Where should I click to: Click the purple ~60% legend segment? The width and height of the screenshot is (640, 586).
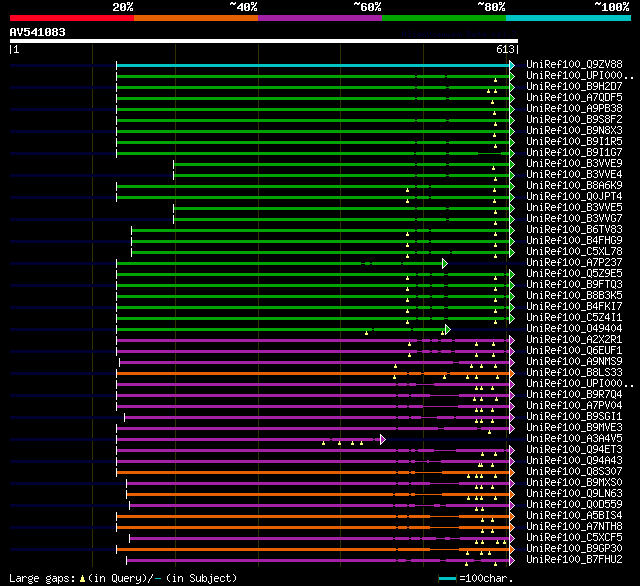click(x=320, y=18)
